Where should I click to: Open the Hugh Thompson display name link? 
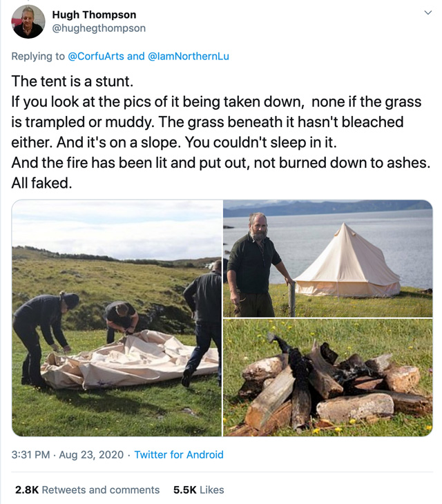click(94, 14)
